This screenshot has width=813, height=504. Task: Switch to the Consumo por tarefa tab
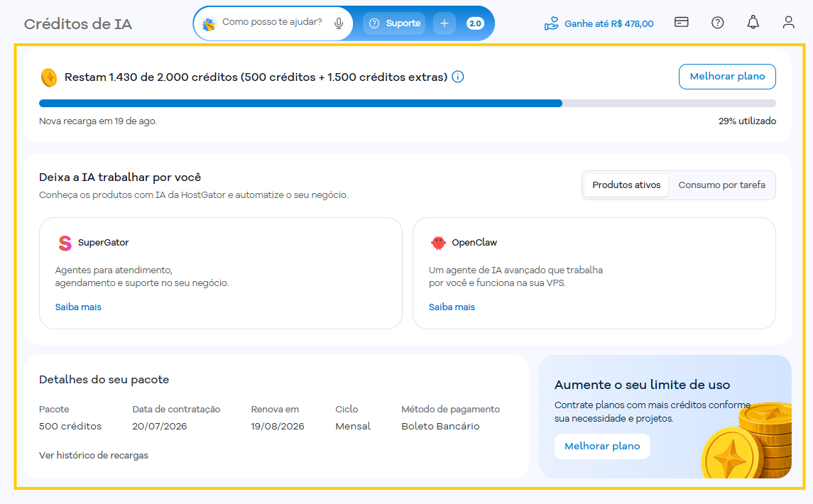(721, 185)
